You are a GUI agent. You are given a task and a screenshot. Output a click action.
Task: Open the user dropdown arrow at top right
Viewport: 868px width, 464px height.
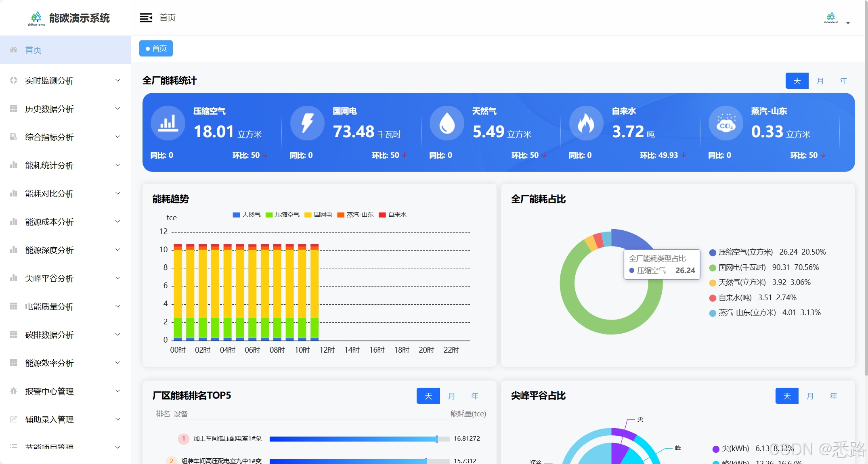tap(848, 23)
